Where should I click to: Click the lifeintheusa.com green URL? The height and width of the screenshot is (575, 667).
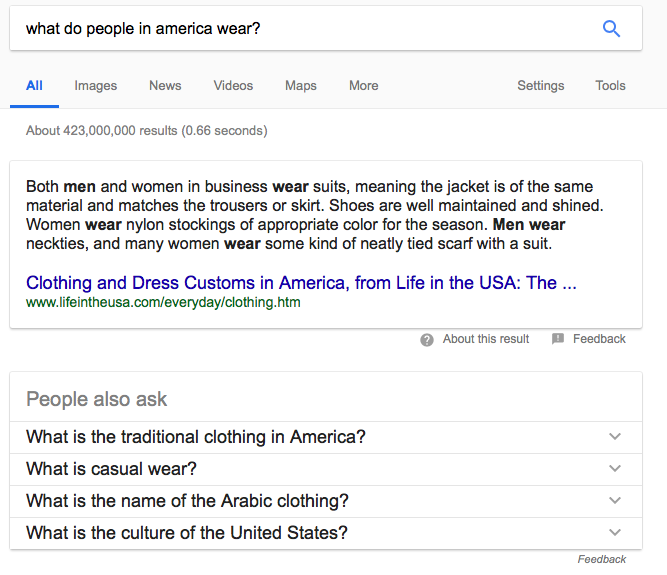[x=163, y=302]
